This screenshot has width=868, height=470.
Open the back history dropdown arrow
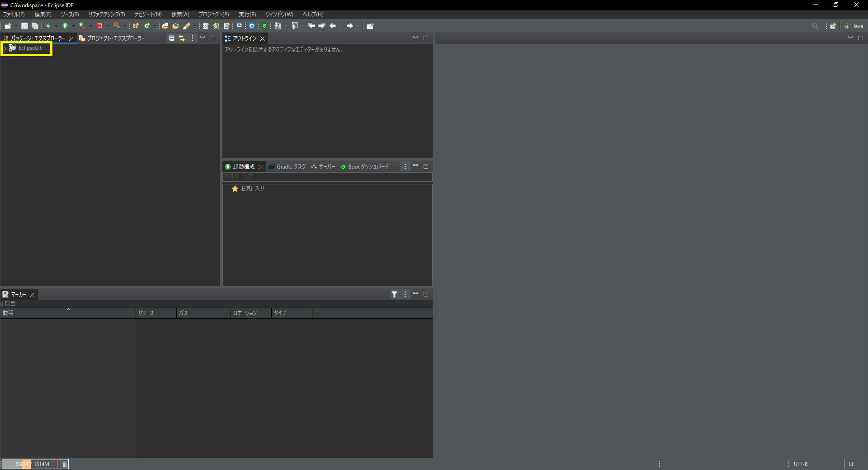pyautogui.click(x=341, y=26)
